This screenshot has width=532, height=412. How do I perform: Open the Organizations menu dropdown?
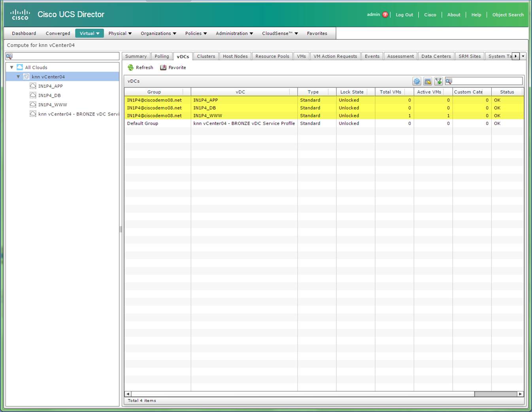click(158, 33)
